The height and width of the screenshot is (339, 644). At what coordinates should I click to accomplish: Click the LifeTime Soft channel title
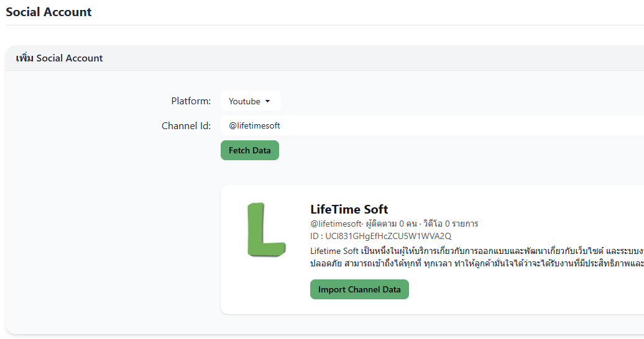349,209
